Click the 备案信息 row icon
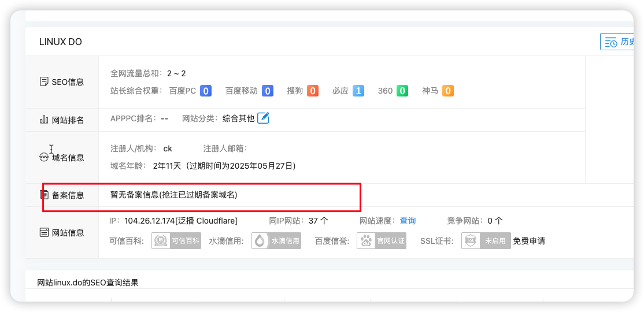The width and height of the screenshot is (644, 312). point(44,195)
